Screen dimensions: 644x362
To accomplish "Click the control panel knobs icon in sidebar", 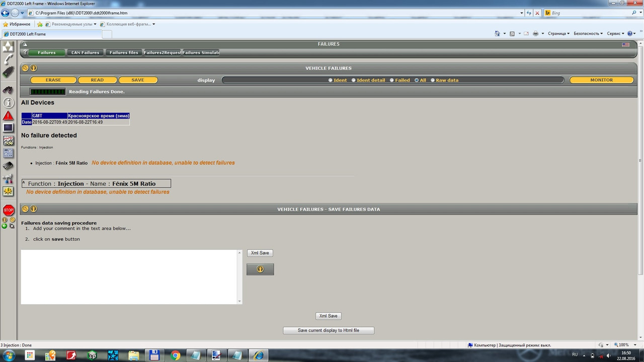I will [8, 153].
